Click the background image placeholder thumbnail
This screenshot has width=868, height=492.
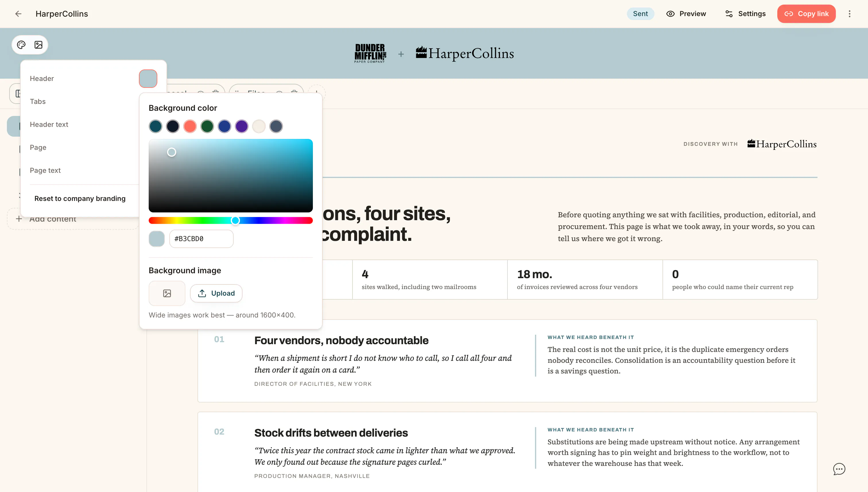click(167, 293)
